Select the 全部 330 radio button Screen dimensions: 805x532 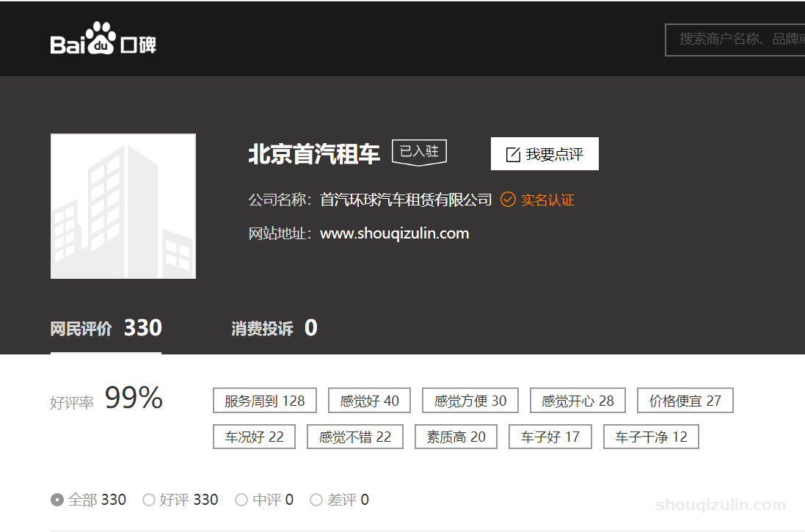pyautogui.click(x=57, y=500)
